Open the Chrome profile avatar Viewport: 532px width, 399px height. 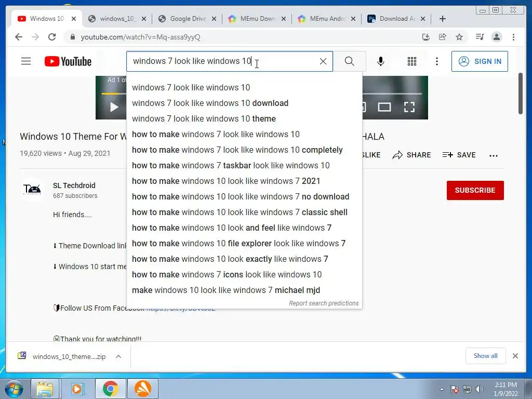click(x=496, y=37)
